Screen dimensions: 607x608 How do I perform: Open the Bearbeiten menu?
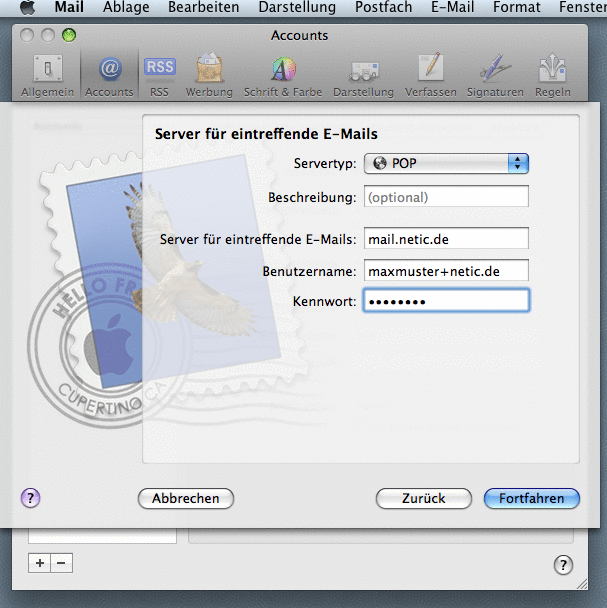click(x=203, y=7)
